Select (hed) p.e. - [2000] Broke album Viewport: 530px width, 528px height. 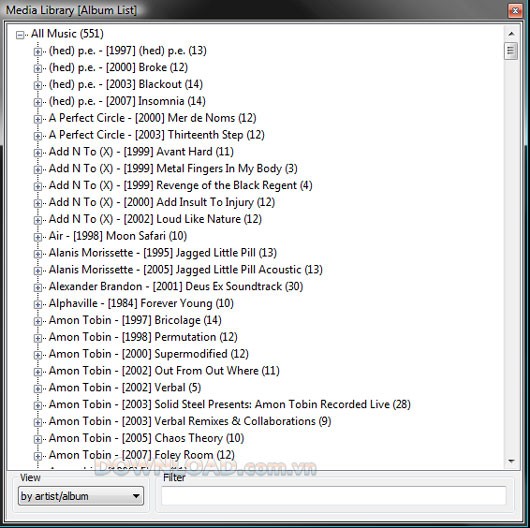tap(118, 67)
